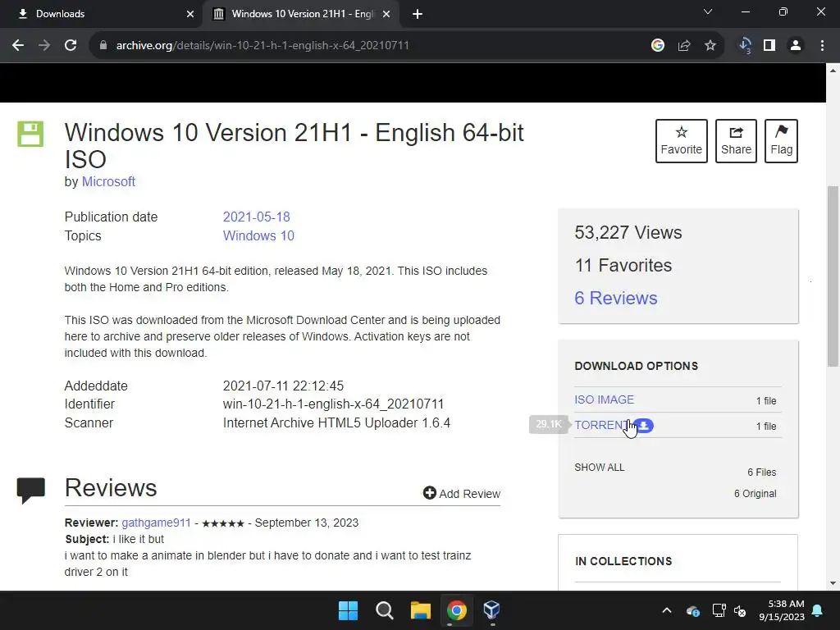This screenshot has height=630, width=840.
Task: Bookmark this page with the star icon
Action: tap(710, 46)
